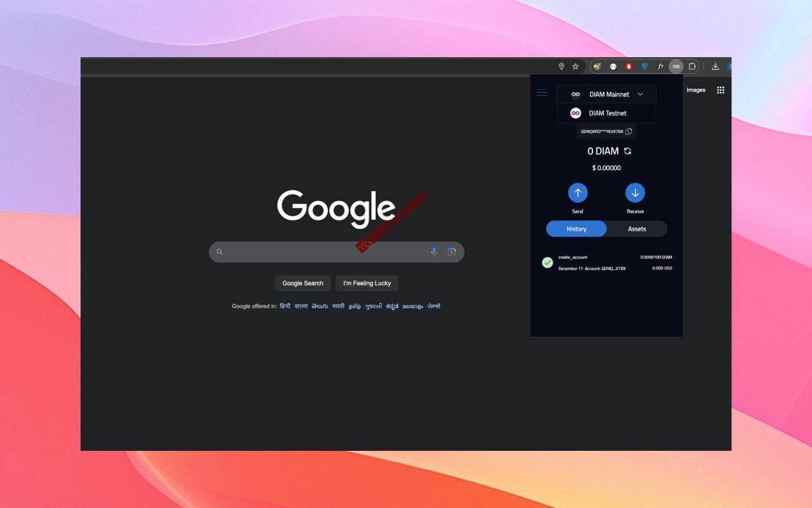The width and height of the screenshot is (812, 508).
Task: Click the Send arrow button
Action: click(577, 193)
